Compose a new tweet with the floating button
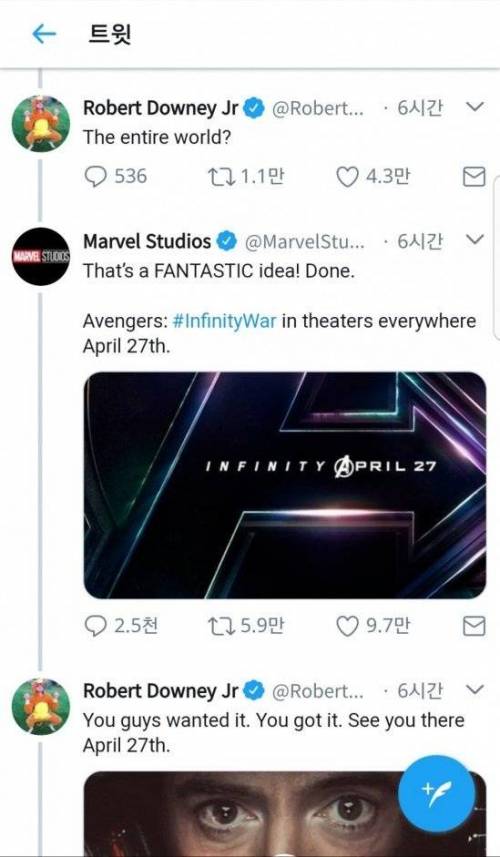This screenshot has width=500, height=857. point(436,794)
